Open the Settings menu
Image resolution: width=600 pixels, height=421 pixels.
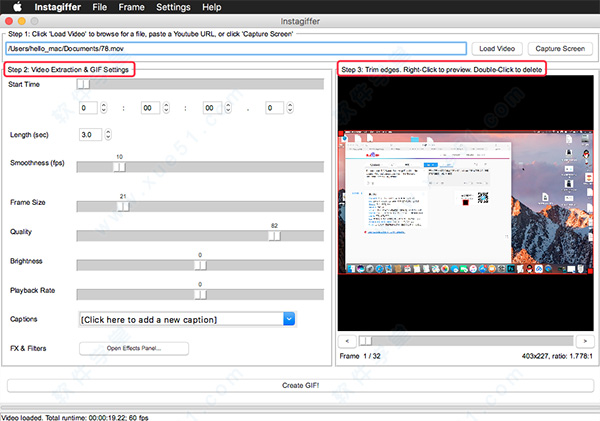(x=173, y=7)
